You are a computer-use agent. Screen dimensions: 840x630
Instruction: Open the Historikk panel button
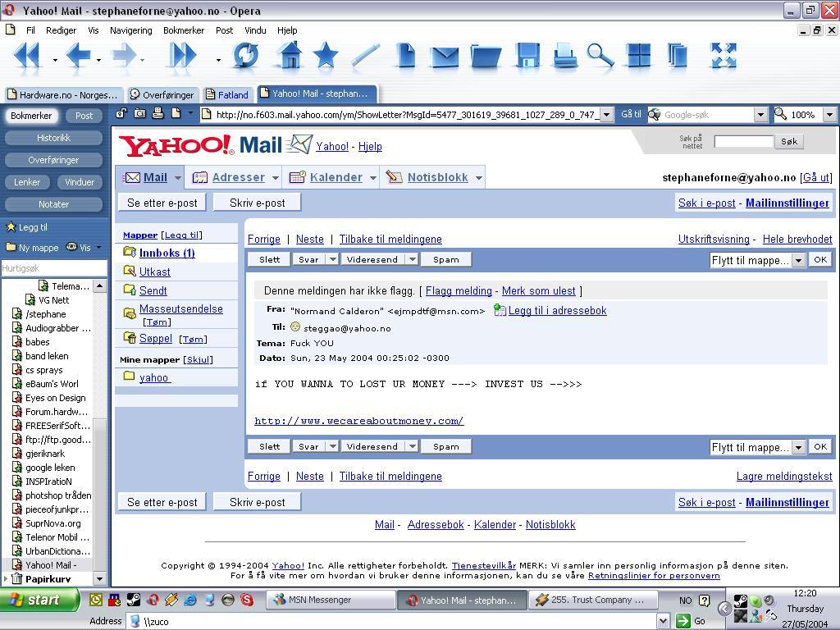(53, 138)
